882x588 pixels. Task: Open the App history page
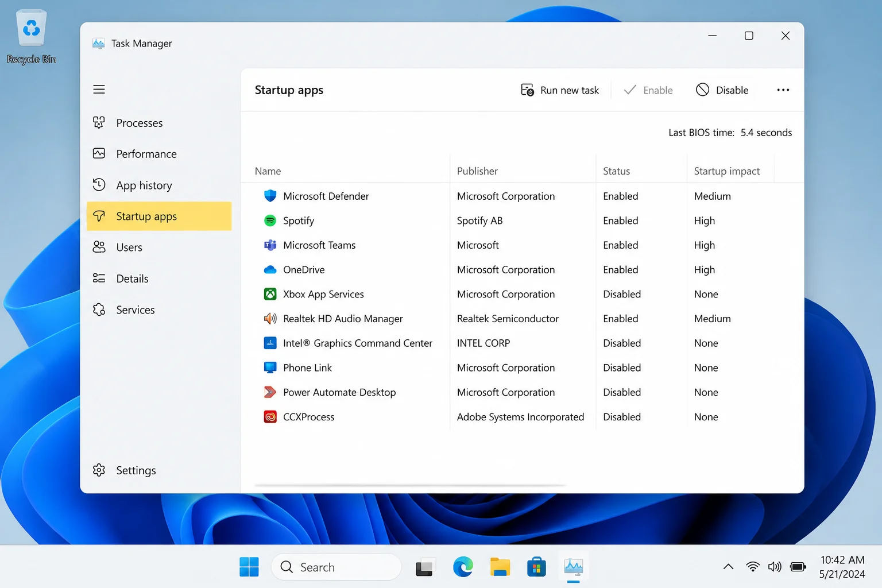(x=159, y=185)
